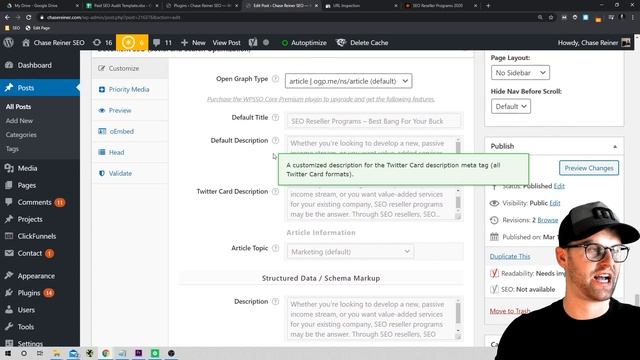The image size is (640, 360).
Task: Bookmark page with the star icon
Action: click(x=551, y=18)
